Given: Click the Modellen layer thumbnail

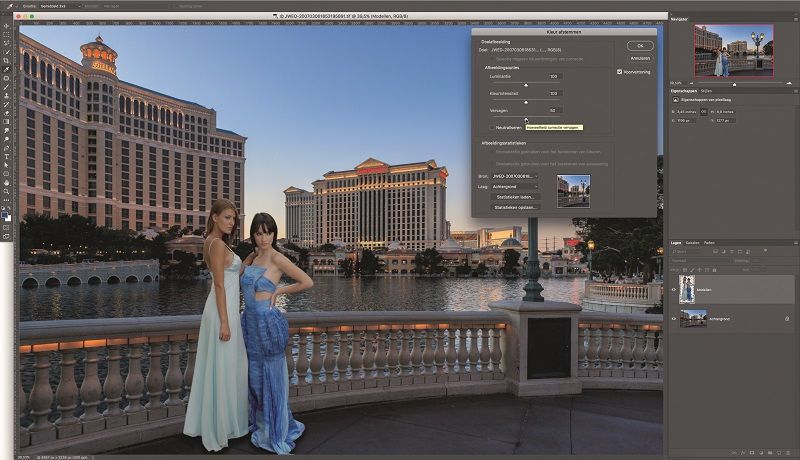Looking at the screenshot, I should click(x=687, y=290).
